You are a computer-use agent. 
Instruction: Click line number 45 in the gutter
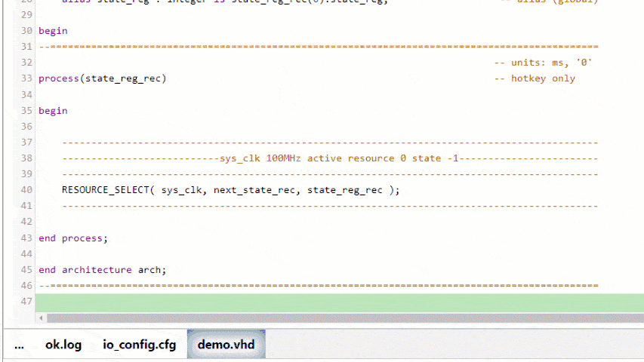click(26, 270)
